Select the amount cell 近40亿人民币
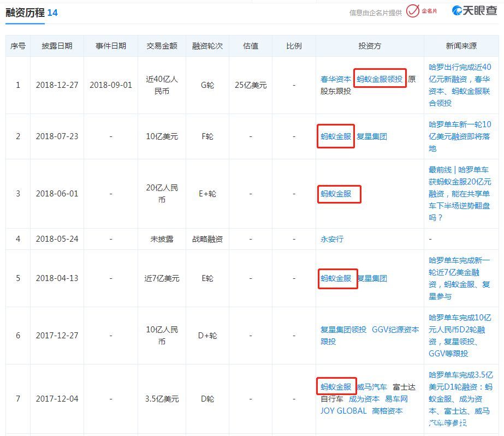Viewport: 504px width, 436px height. click(162, 85)
